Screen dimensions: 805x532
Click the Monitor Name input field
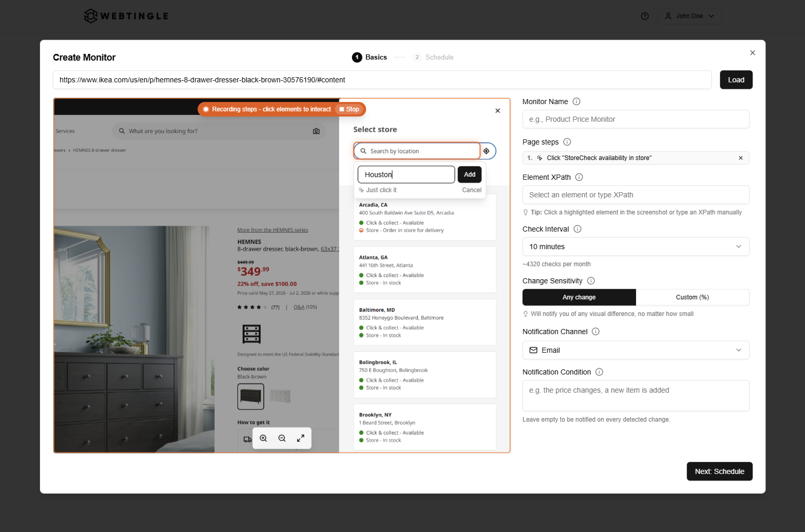tap(636, 119)
